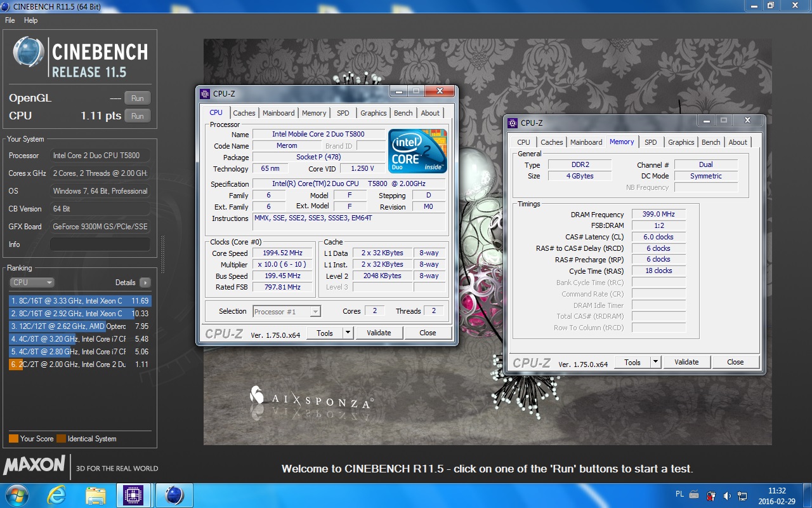Switch to Bench tab in right CPU-Z window
This screenshot has width=812, height=508.
[x=711, y=142]
